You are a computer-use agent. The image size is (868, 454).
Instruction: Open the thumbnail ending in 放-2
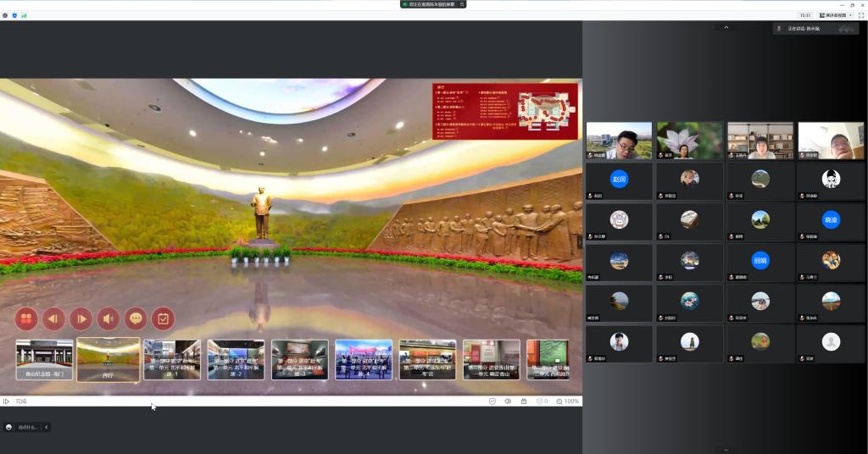pos(236,359)
